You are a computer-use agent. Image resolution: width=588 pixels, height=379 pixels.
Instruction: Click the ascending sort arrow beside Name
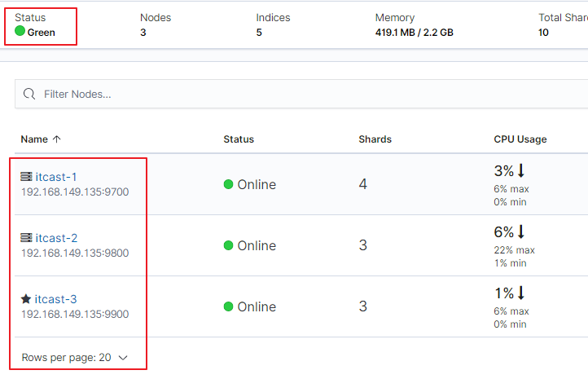57,139
